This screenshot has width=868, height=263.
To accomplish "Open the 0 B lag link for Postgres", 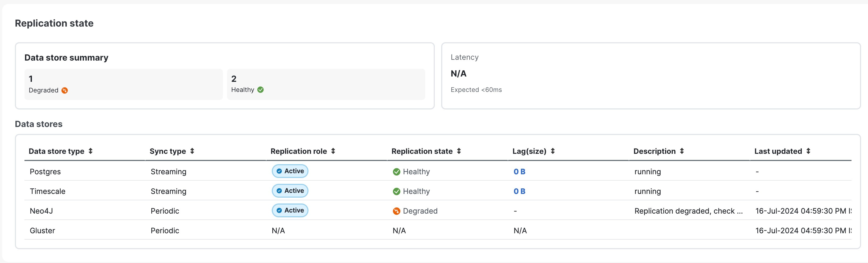I will pyautogui.click(x=519, y=171).
